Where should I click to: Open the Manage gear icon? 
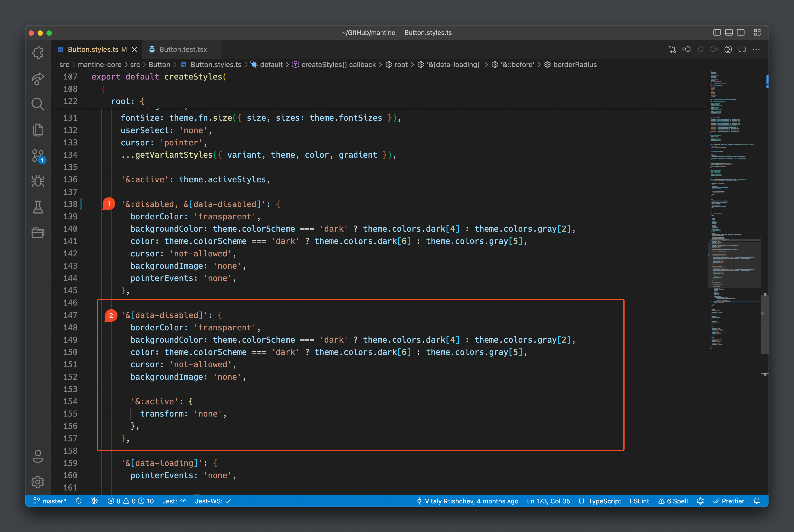pos(38,482)
